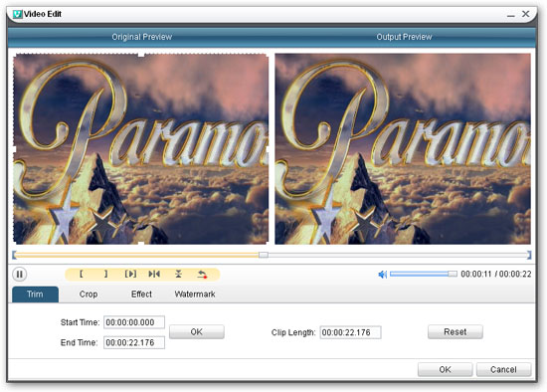Click the Cancel button
This screenshot has height=392, width=547.
(x=504, y=370)
